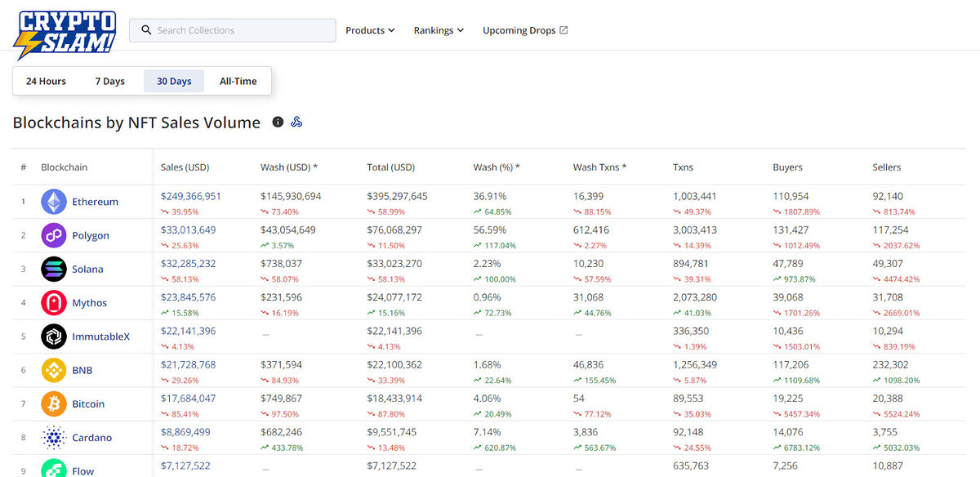Viewport: 980px width, 477px height.
Task: Sort by Total (USD) column header
Action: pyautogui.click(x=391, y=167)
